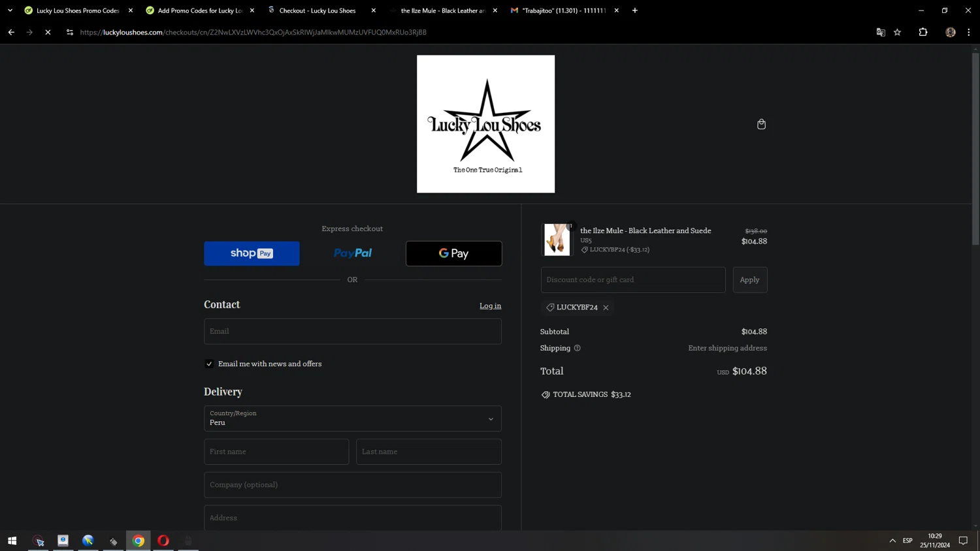Focus the First name field
The width and height of the screenshot is (980, 551).
click(276, 452)
